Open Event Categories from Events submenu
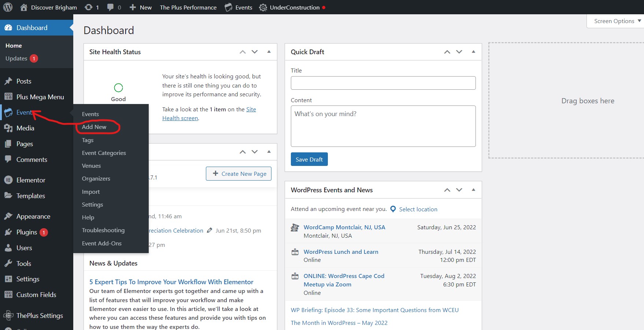 104,153
